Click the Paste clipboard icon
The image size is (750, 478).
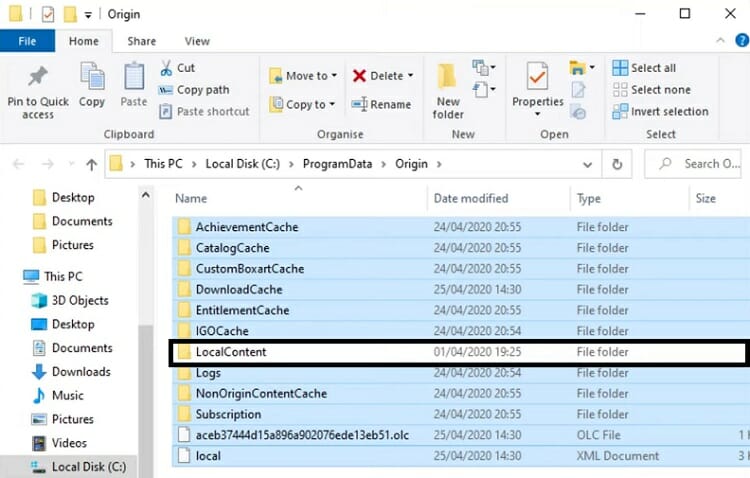[134, 78]
